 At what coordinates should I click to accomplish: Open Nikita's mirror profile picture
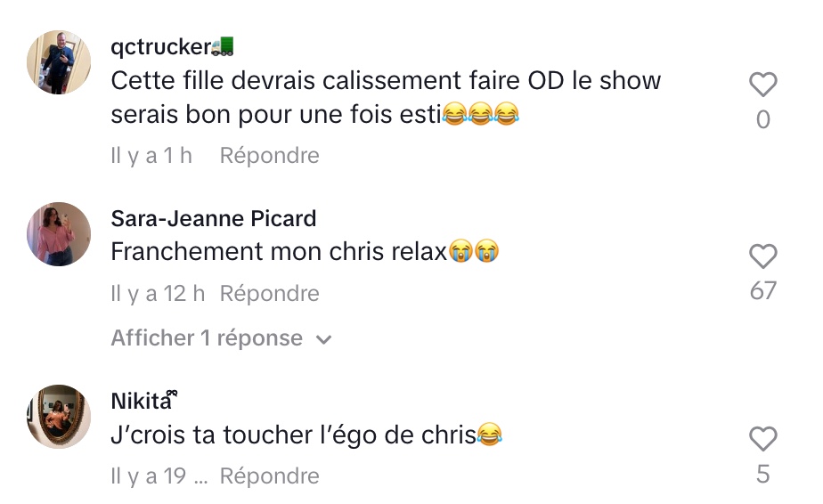[59, 417]
